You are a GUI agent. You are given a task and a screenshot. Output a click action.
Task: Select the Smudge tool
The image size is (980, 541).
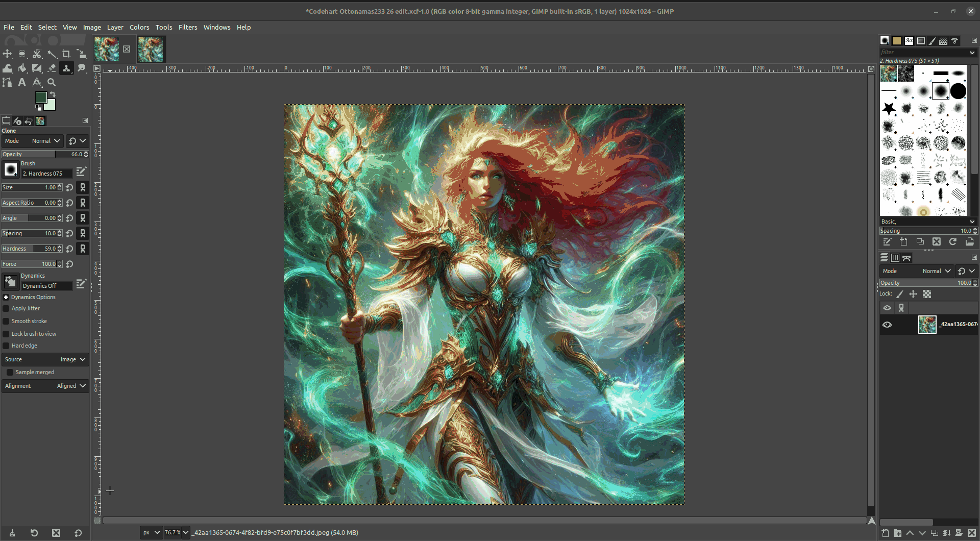81,68
